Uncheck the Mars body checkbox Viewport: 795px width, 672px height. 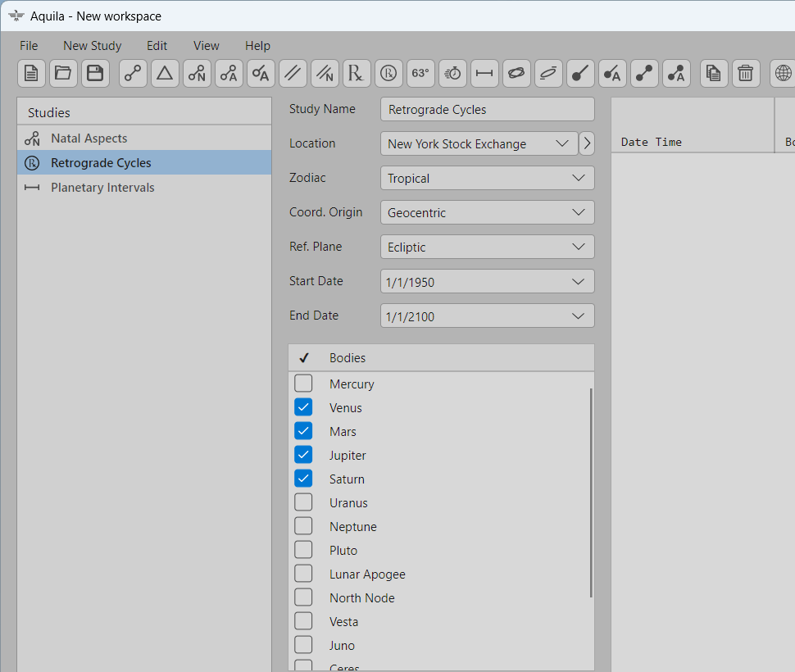(303, 431)
